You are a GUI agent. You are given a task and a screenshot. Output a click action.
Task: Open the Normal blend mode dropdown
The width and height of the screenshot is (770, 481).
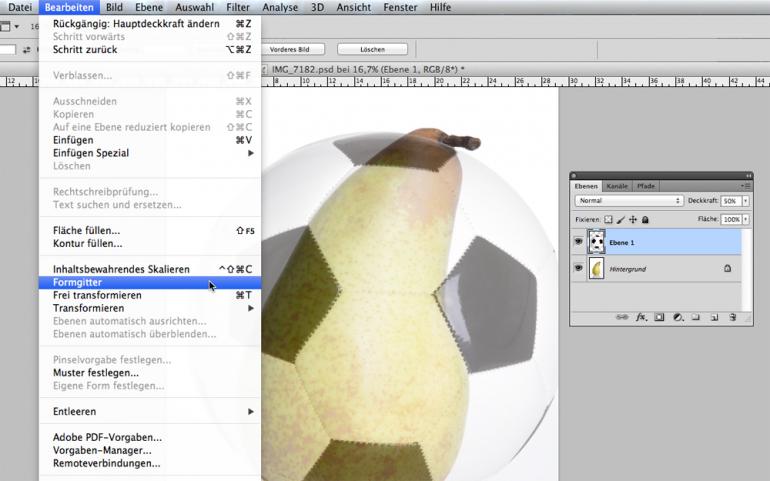(629, 200)
